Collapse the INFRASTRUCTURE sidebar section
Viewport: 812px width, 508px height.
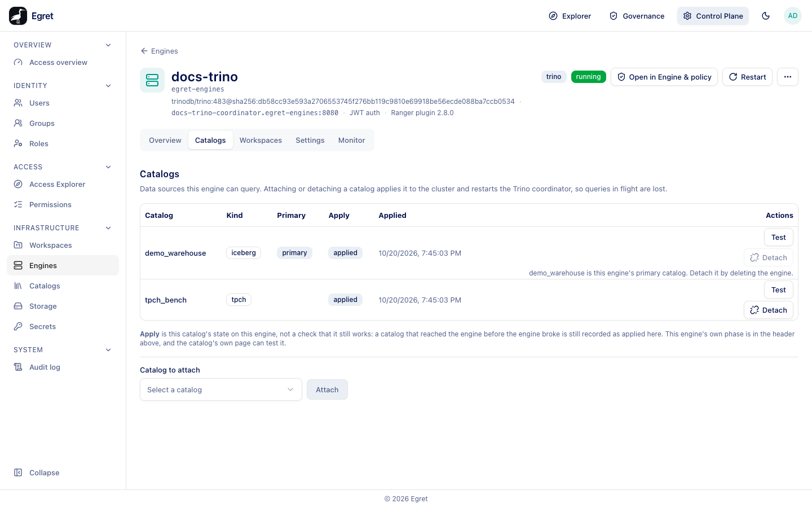[108, 228]
